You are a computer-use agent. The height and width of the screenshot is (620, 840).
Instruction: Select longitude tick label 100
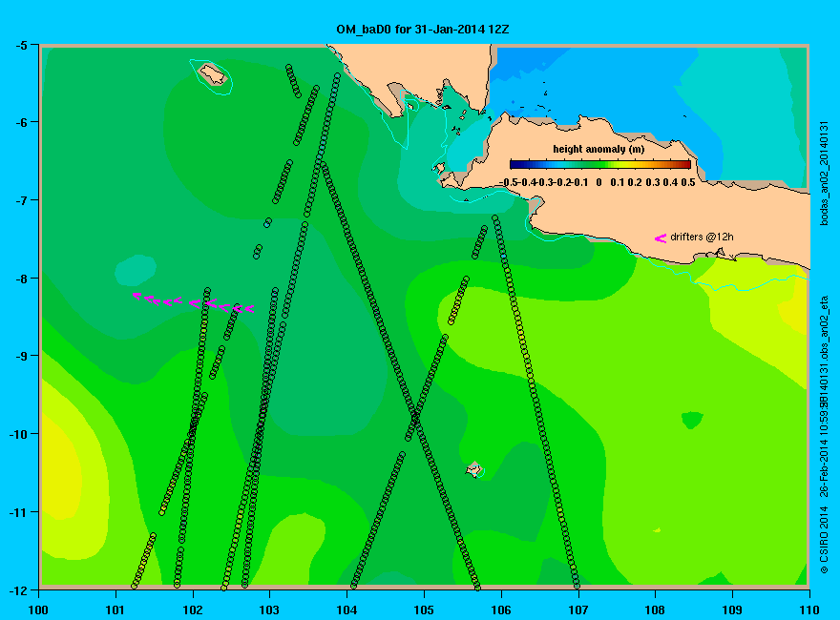(38, 610)
